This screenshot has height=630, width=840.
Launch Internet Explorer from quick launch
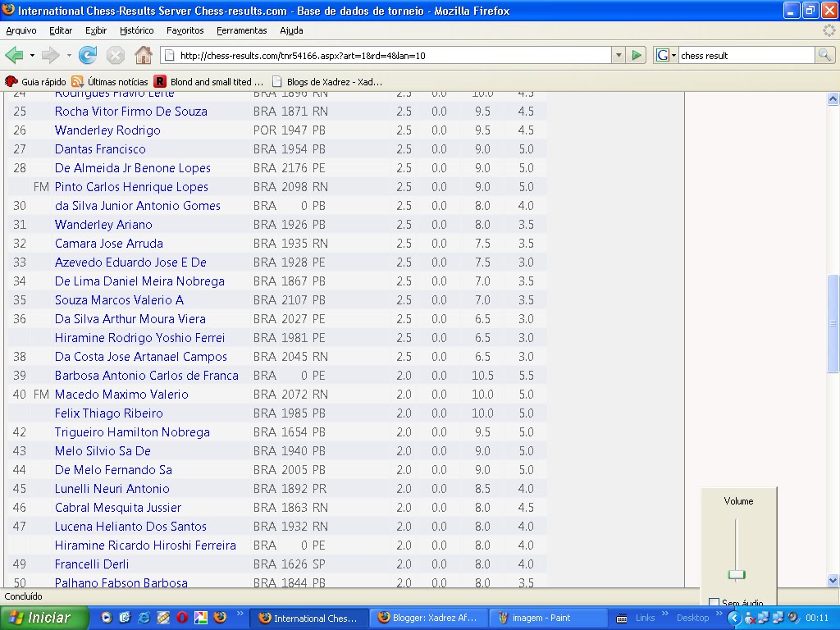[x=144, y=618]
